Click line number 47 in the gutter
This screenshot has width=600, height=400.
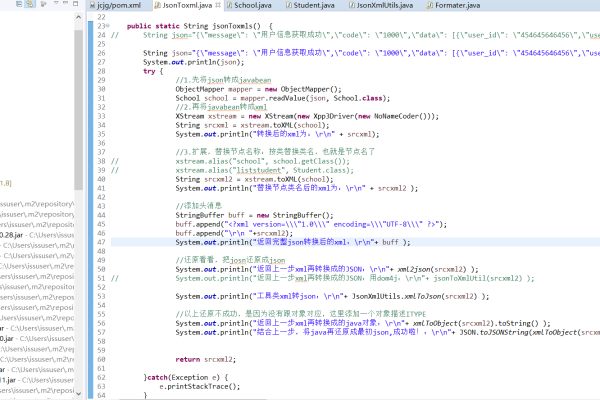(101, 242)
